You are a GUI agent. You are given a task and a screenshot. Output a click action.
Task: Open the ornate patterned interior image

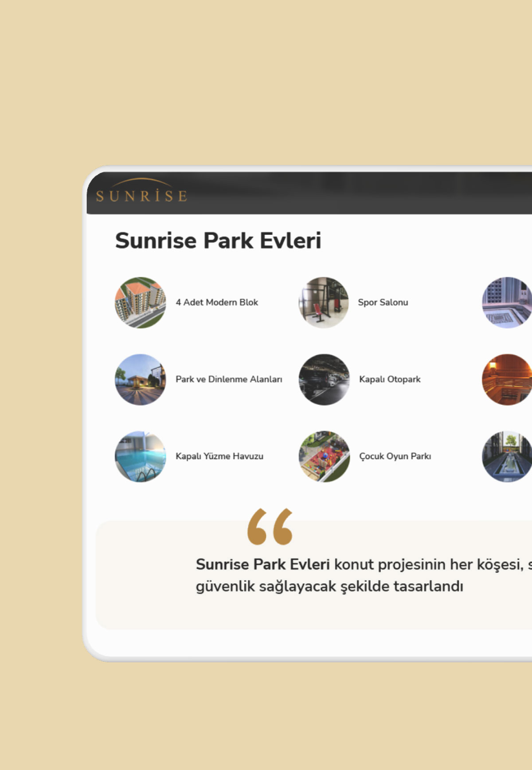click(x=507, y=302)
